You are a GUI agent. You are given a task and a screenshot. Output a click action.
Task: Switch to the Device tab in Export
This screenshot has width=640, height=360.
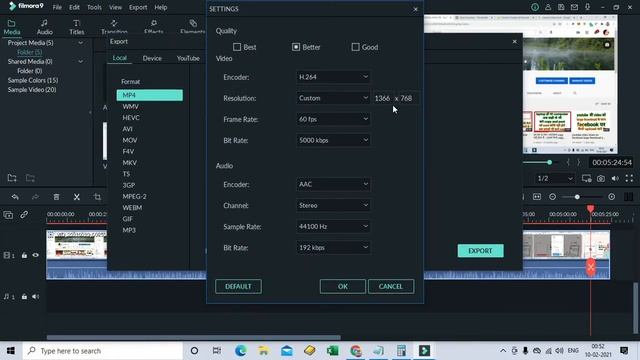coord(152,58)
